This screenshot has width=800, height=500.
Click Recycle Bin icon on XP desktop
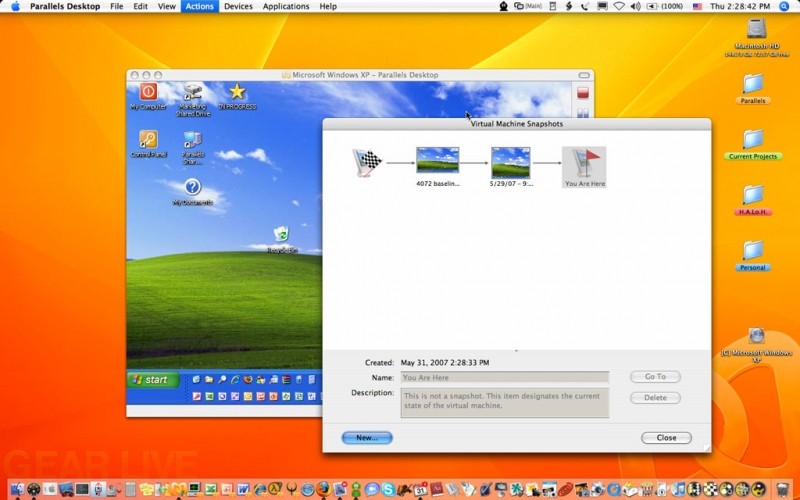(x=282, y=239)
